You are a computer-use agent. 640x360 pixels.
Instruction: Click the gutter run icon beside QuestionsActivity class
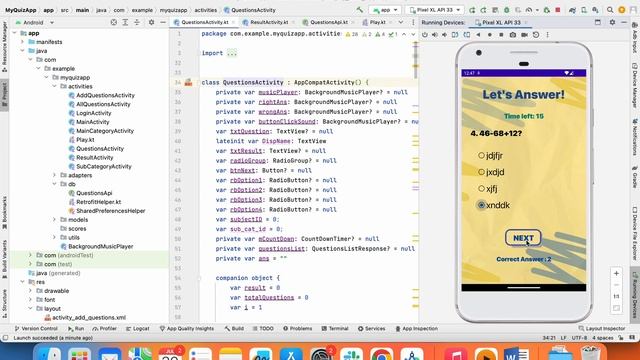(188, 82)
